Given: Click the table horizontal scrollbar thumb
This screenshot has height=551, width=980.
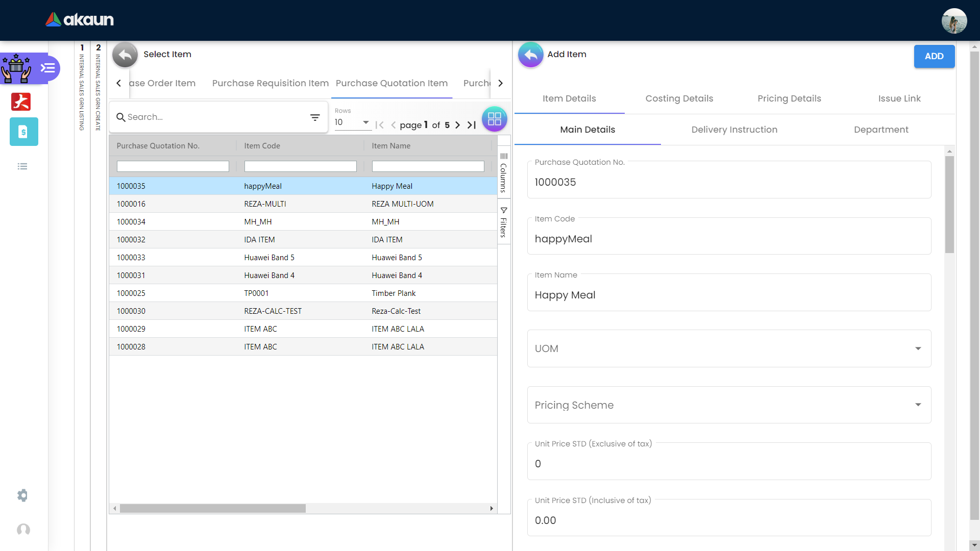Looking at the screenshot, I should (x=212, y=508).
